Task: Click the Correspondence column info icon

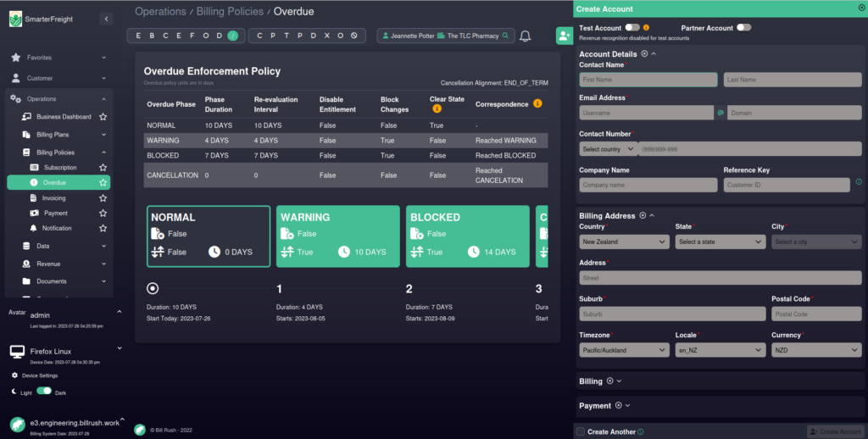Action: 537,103
